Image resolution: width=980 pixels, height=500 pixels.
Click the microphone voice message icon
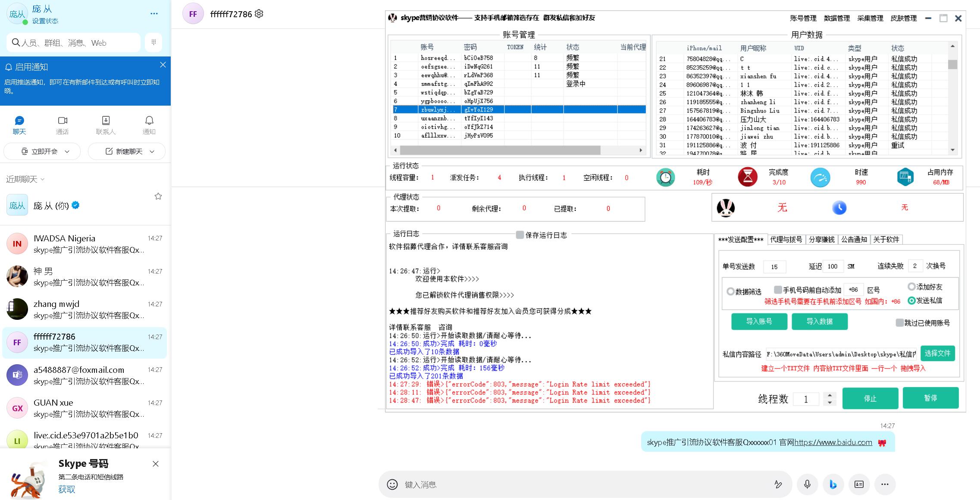tap(807, 484)
